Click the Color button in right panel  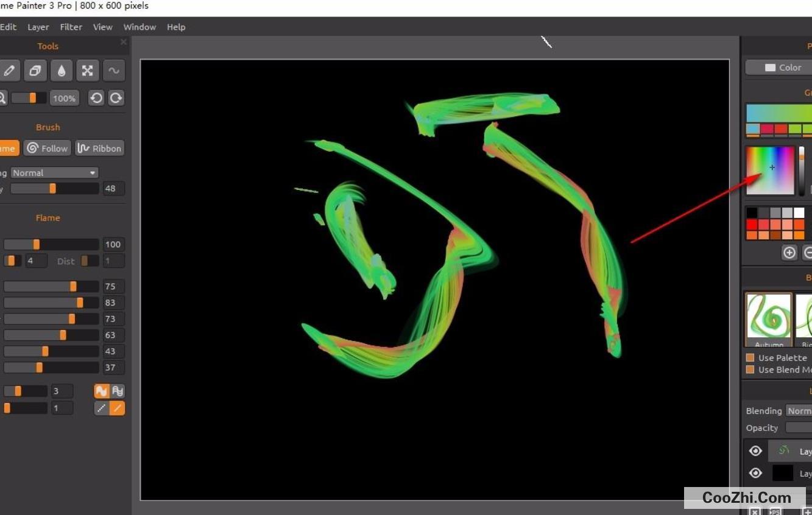779,68
